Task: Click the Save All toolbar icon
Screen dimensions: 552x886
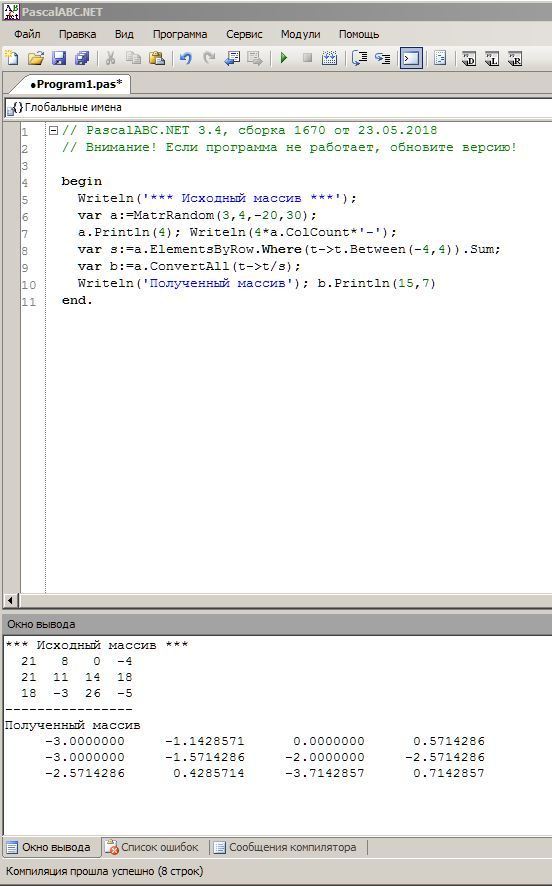Action: tap(82, 58)
